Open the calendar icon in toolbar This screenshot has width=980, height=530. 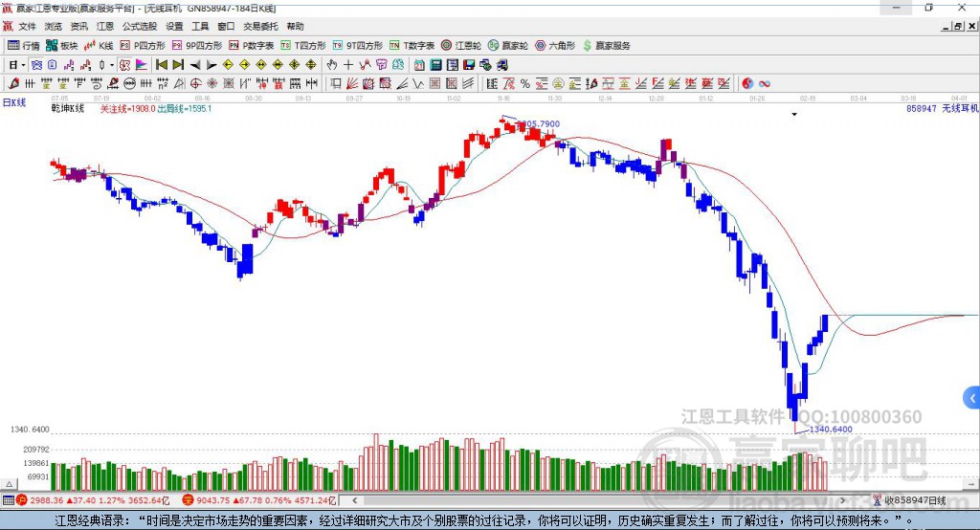419,64
